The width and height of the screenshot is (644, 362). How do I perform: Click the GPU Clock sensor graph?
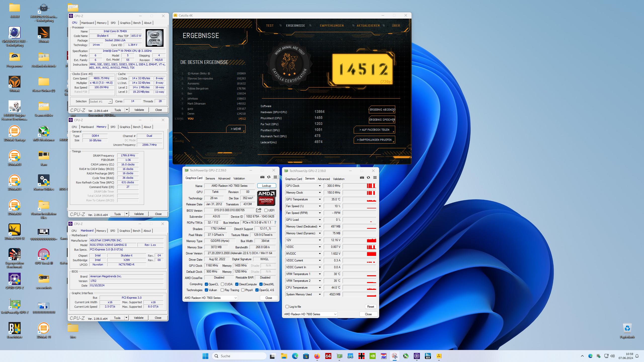click(x=359, y=186)
